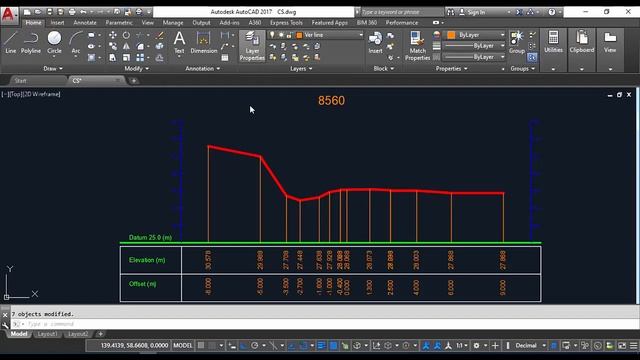Click the Save icon in quick access toolbar
This screenshot has height=360, width=640.
pos(49,12)
